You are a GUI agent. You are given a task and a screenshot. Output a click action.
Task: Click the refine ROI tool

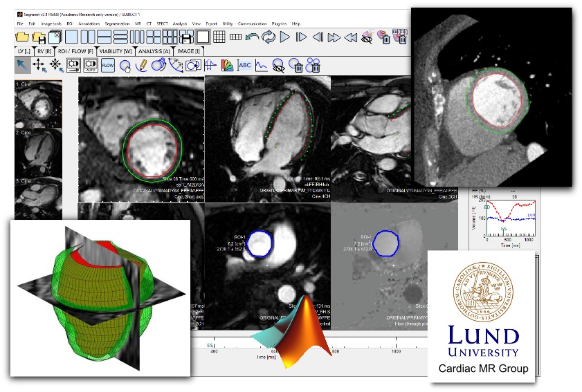tap(158, 65)
